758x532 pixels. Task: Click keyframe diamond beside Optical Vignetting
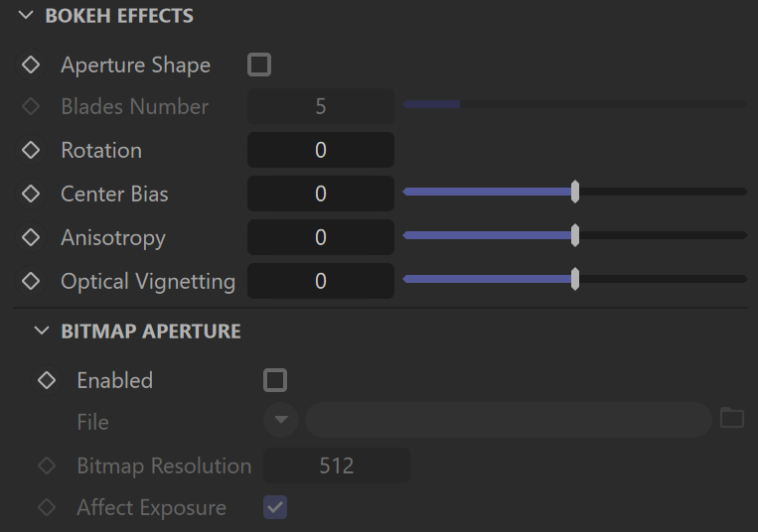pos(31,281)
